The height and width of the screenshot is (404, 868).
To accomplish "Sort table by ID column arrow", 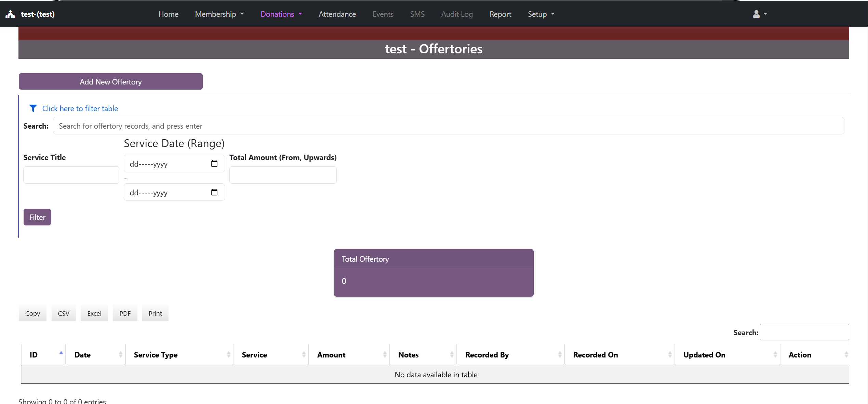I will (x=61, y=353).
